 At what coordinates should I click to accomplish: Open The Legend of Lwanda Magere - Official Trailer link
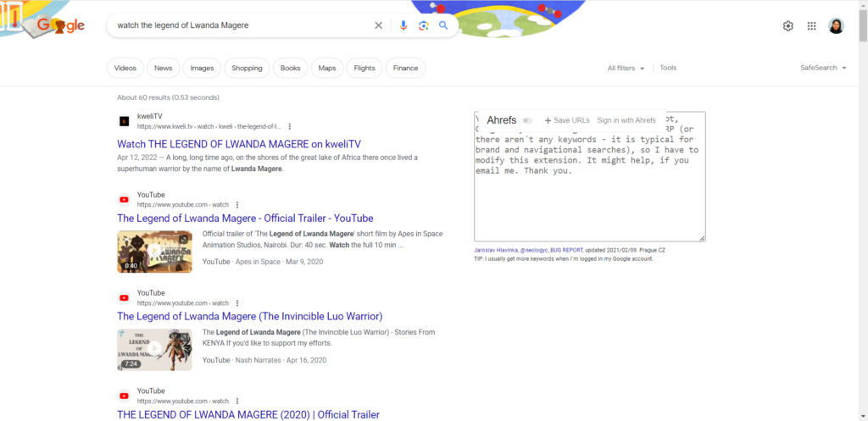tap(245, 218)
